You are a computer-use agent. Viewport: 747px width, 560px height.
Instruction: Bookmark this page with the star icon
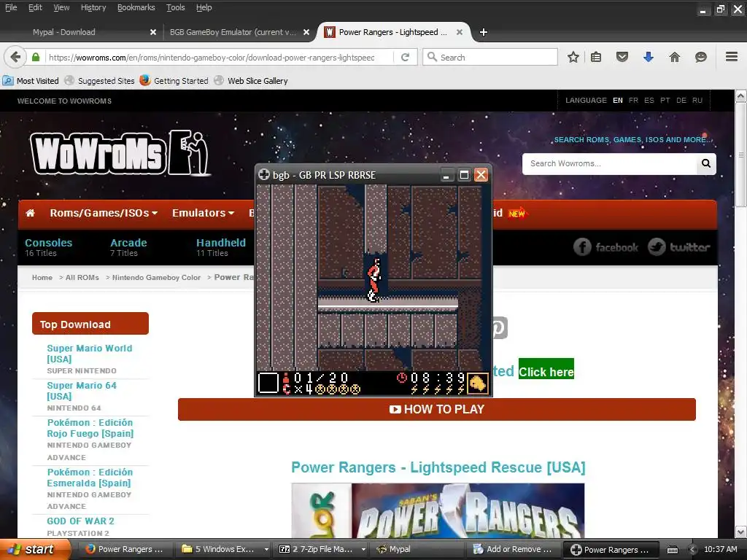coord(573,57)
